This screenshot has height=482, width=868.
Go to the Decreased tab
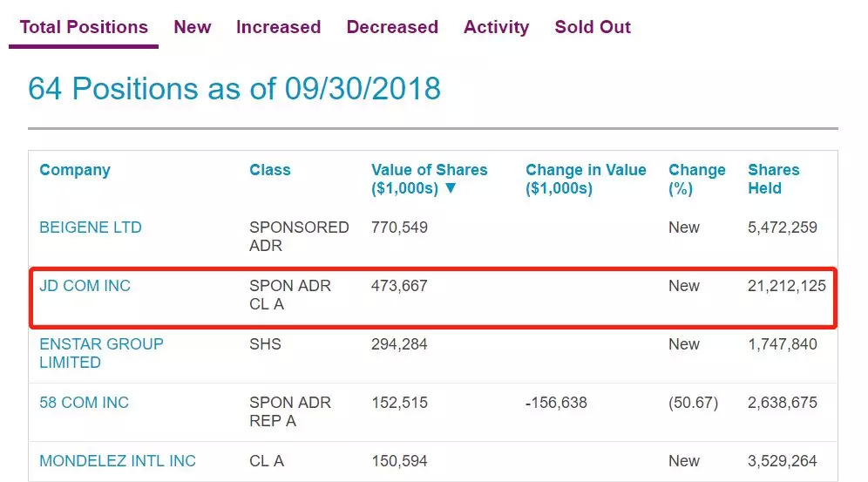[x=392, y=27]
